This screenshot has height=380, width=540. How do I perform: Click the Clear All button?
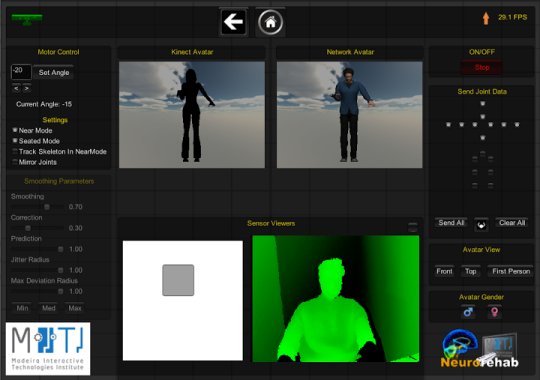coord(512,223)
